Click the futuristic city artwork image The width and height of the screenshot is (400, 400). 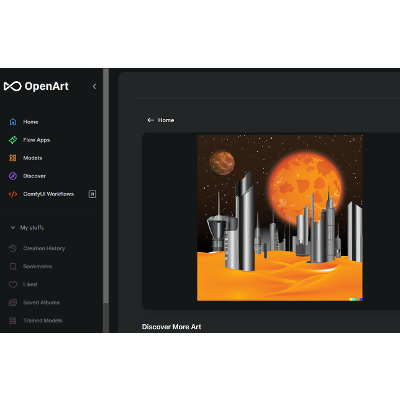click(280, 218)
